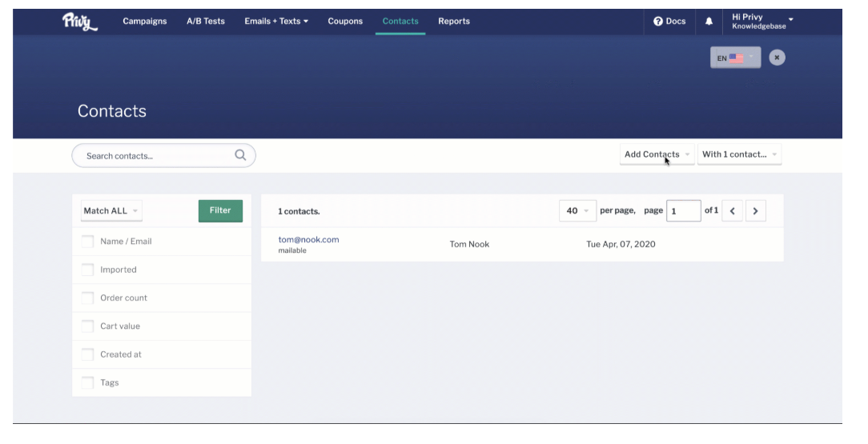868x444 pixels.
Task: Expand the With 1 contact... dropdown
Action: 740,154
